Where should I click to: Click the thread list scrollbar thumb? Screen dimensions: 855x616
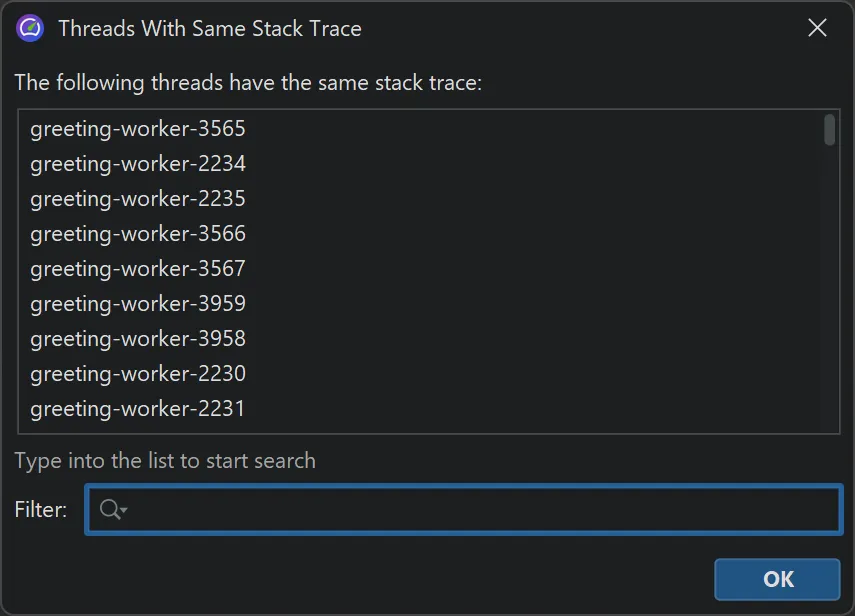coord(829,130)
